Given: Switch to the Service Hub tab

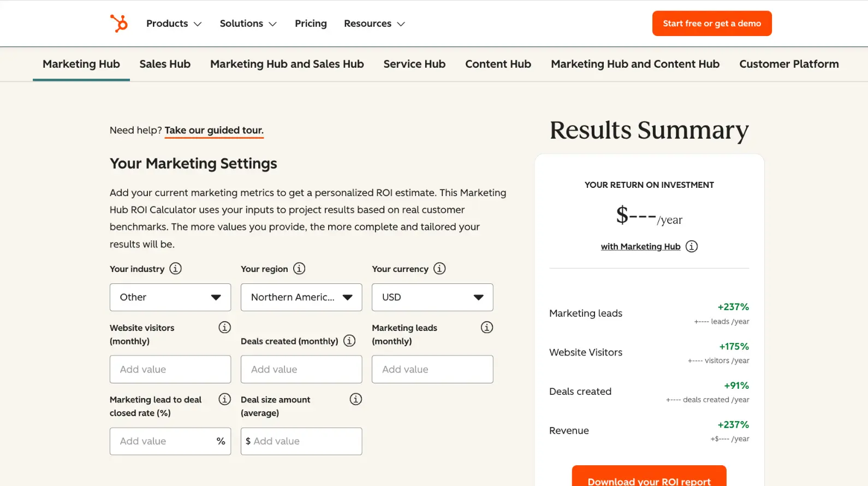Looking at the screenshot, I should coord(414,64).
